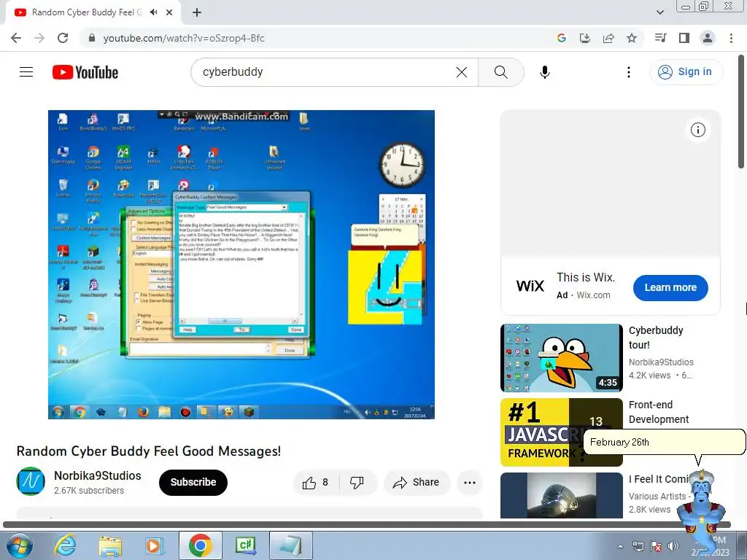Open YouTube settings three-dot menu
The height and width of the screenshot is (560, 747).
(x=629, y=72)
